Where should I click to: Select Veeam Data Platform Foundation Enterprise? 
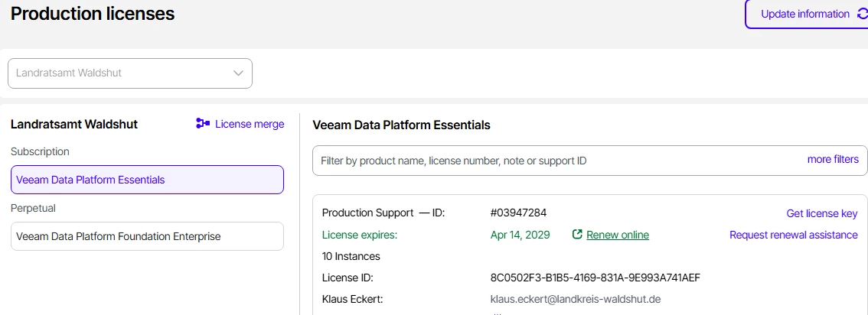(147, 236)
